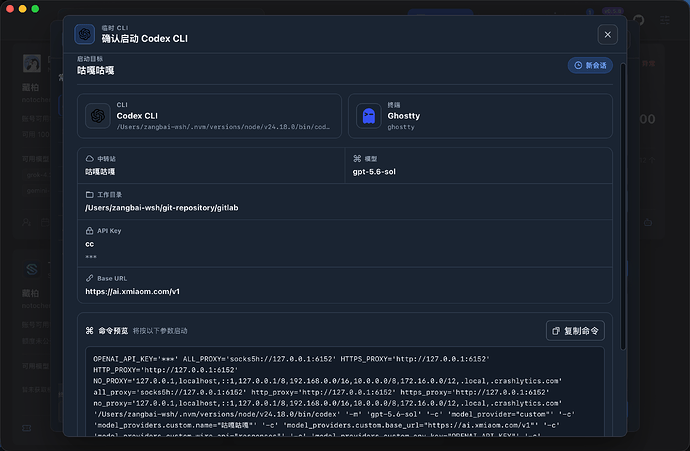690x451 pixels.
Task: Click the OpenAI logo in dialog header
Action: [84, 34]
